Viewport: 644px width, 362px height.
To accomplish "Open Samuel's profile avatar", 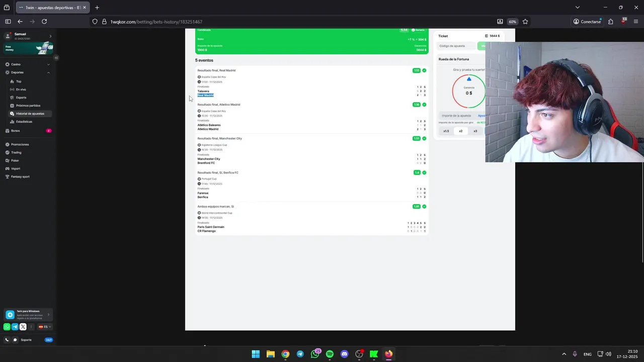I will tap(8, 36).
